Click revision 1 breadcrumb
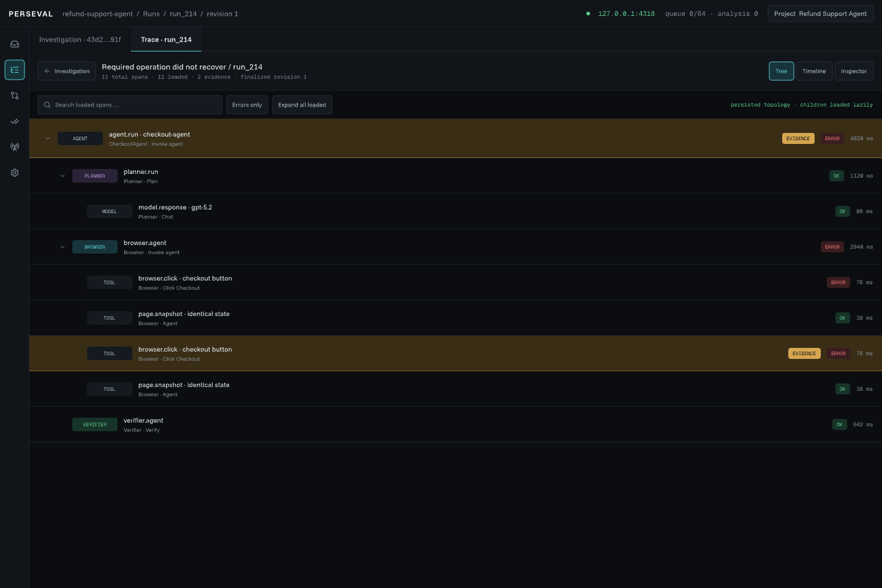 pos(222,13)
